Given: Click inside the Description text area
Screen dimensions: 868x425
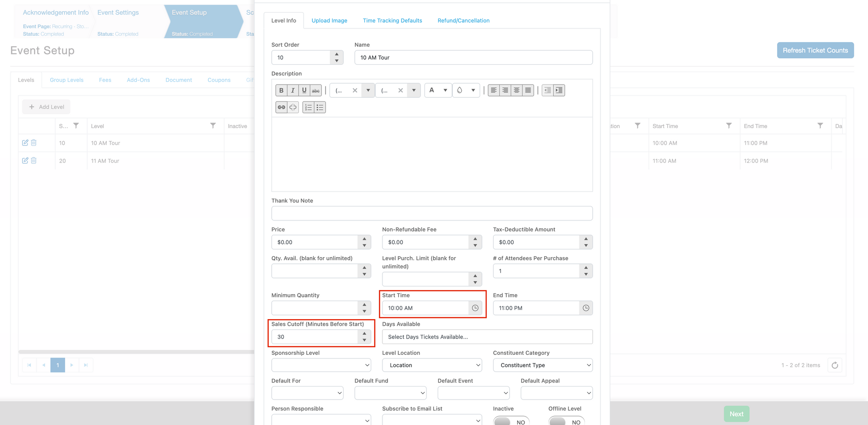Looking at the screenshot, I should tap(432, 154).
